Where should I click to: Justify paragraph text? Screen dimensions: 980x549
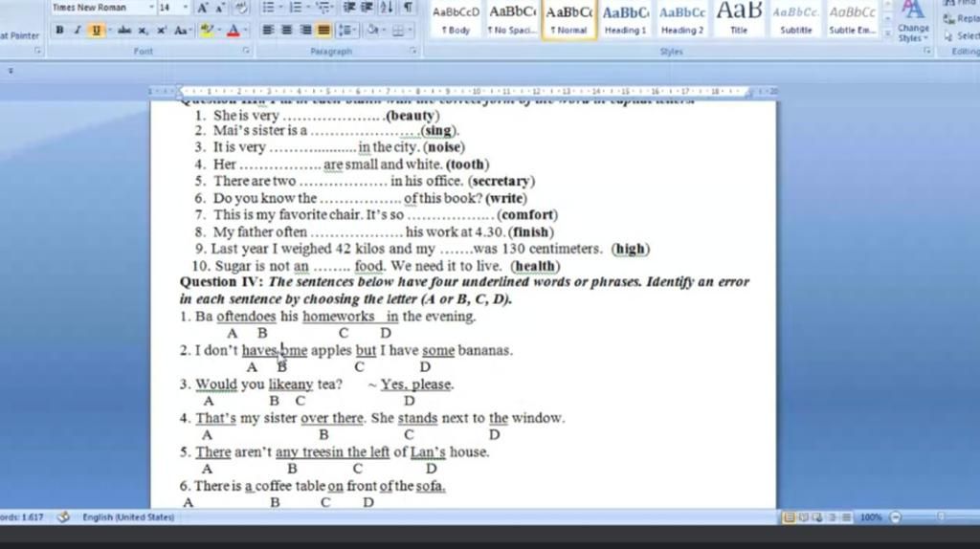coord(323,30)
